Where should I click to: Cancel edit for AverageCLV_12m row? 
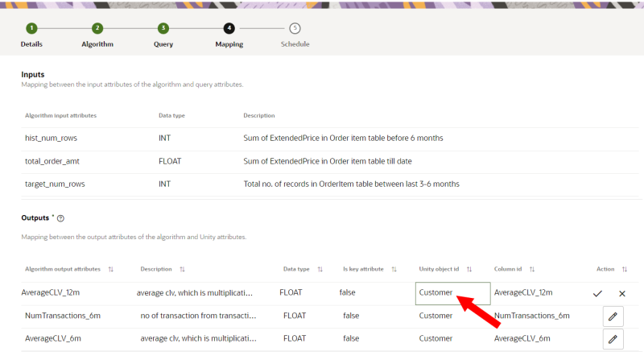pos(622,293)
